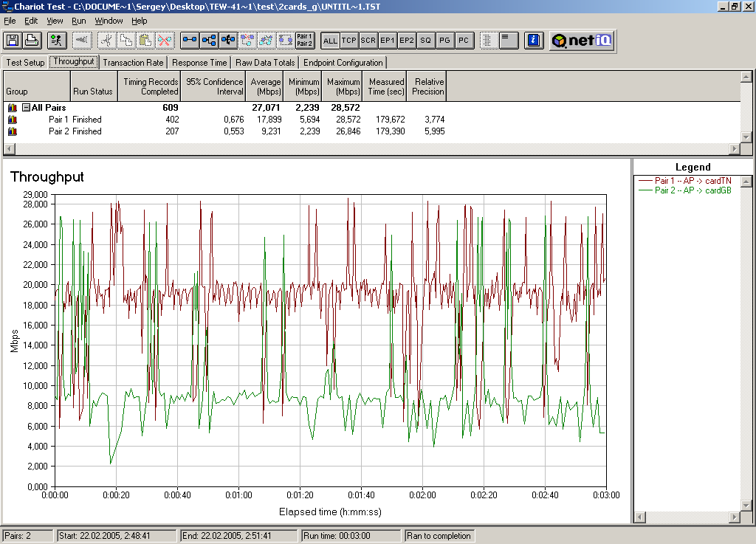Open the NetIQ logo button
Image resolution: width=756 pixels, height=544 pixels.
pyautogui.click(x=581, y=41)
